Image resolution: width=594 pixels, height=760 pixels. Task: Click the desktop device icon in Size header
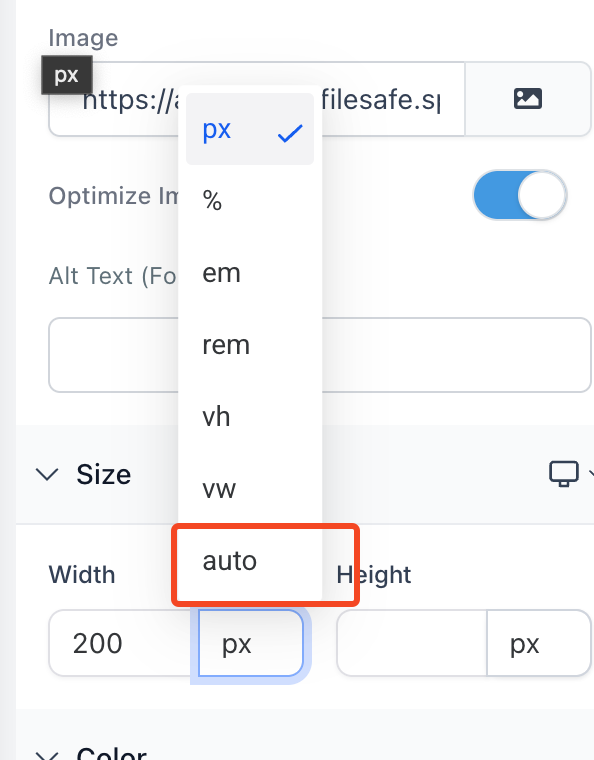tap(563, 474)
